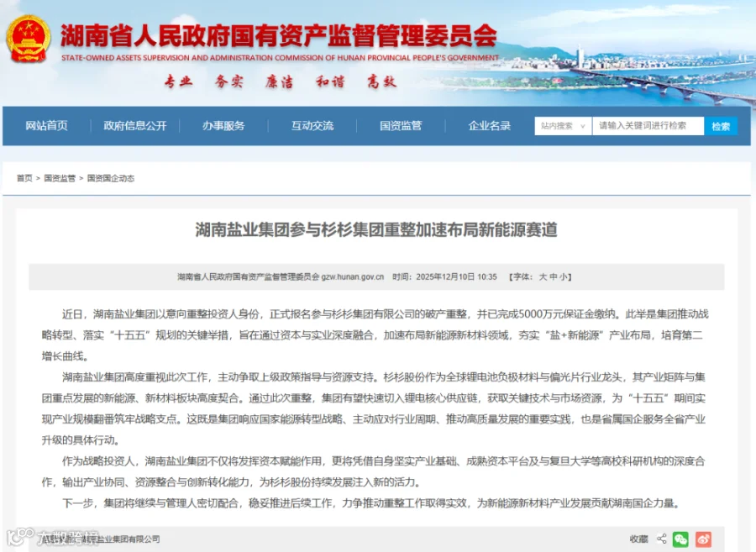The image size is (756, 552).
Task: Open 国资监管 menu item
Action: point(401,126)
